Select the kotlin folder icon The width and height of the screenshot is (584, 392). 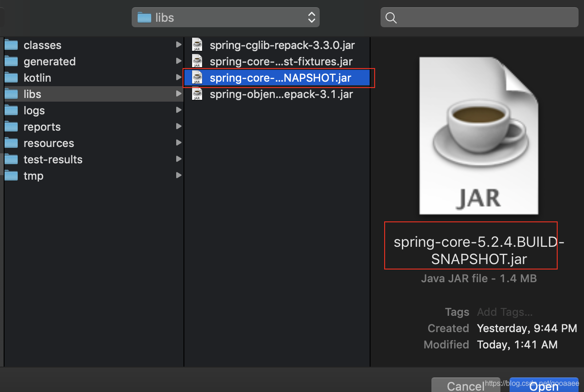pyautogui.click(x=12, y=78)
